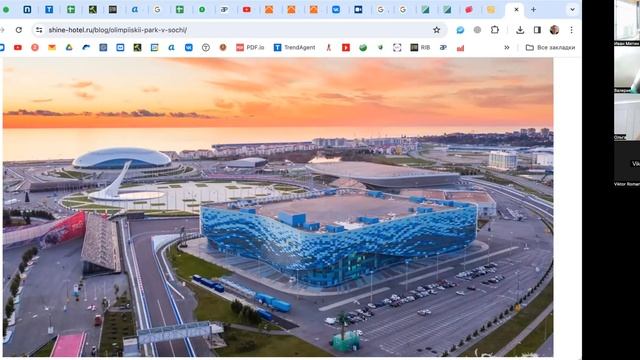Open the YouTube bookmark
The width and height of the screenshot is (640, 360).
point(18,48)
